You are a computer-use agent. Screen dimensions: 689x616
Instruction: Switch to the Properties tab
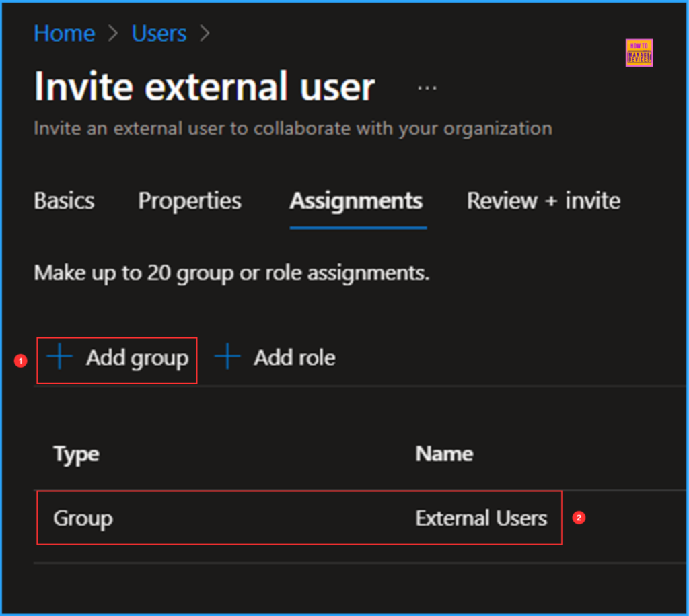click(189, 200)
